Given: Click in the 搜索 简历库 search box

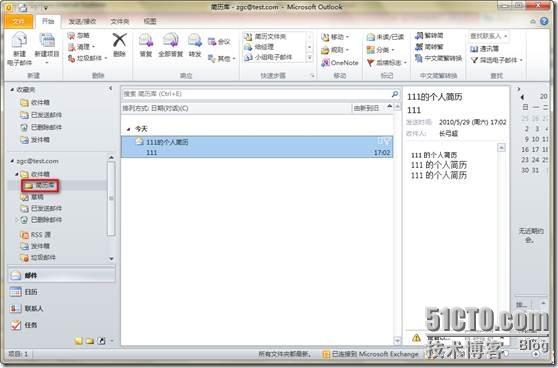Looking at the screenshot, I should pos(256,94).
